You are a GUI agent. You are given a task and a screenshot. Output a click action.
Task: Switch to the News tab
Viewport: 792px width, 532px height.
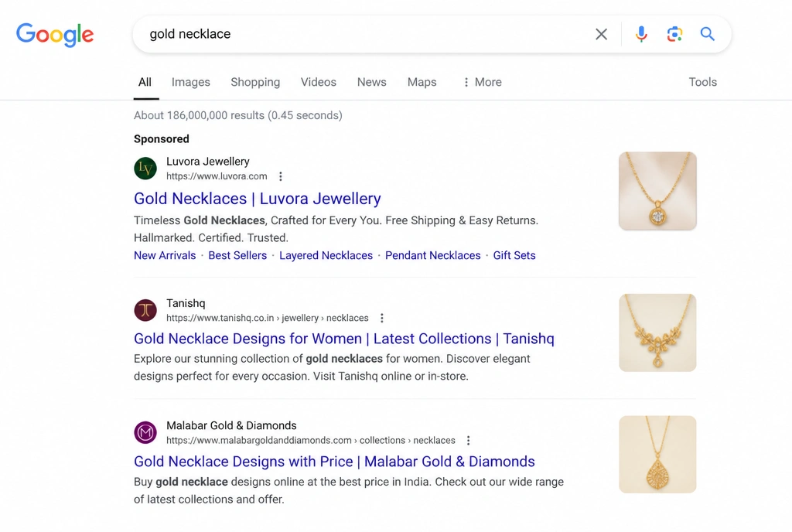(x=372, y=82)
